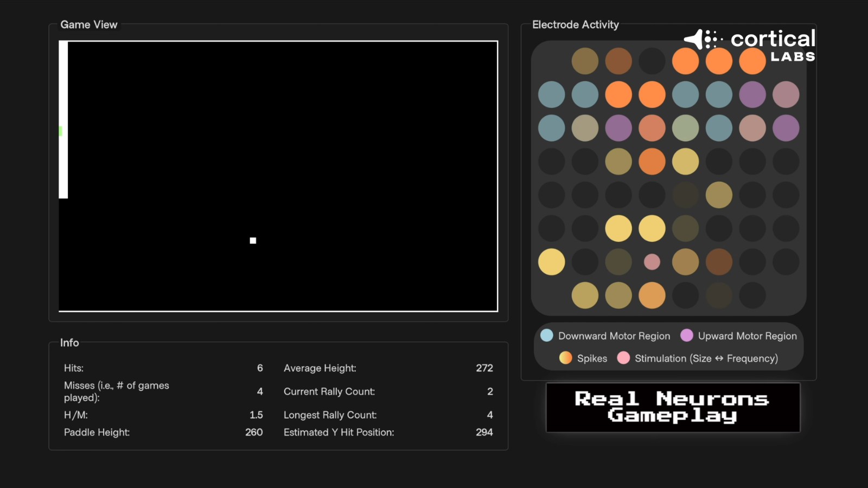Click the Estimated Y Hit Position value

coord(484,432)
